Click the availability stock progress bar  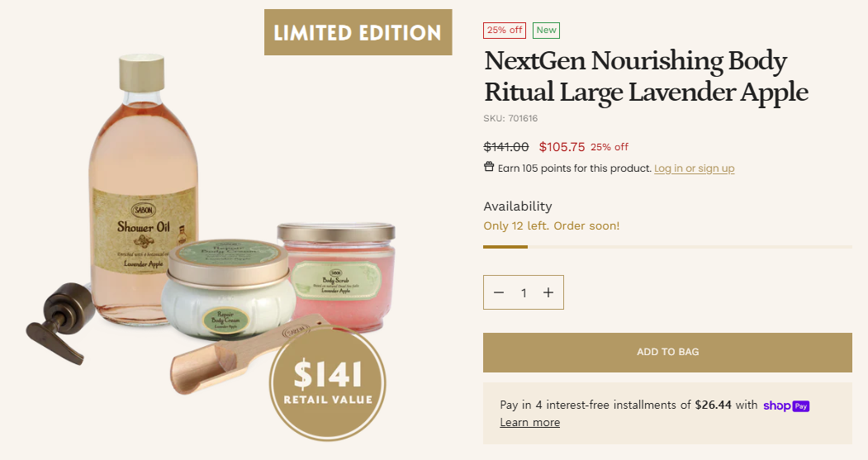pos(667,247)
